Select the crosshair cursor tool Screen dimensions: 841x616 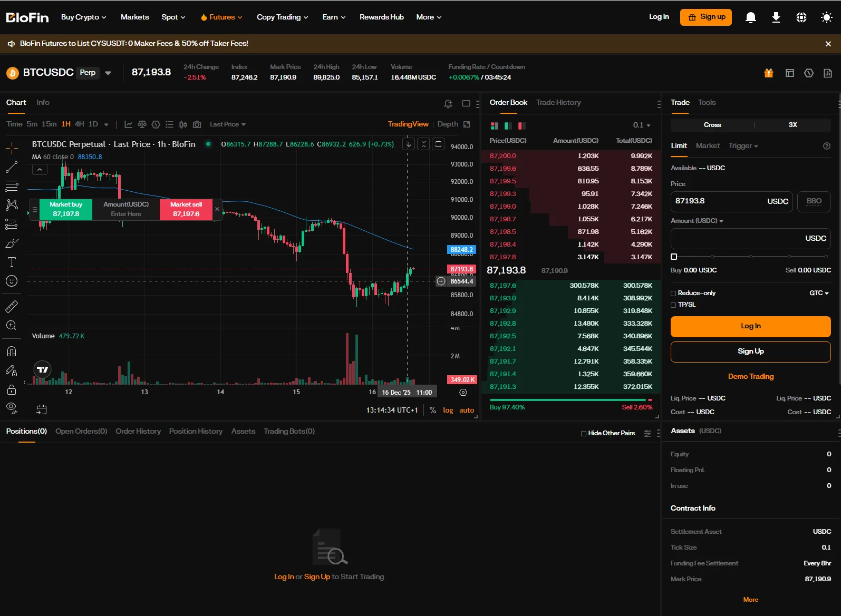pos(12,148)
